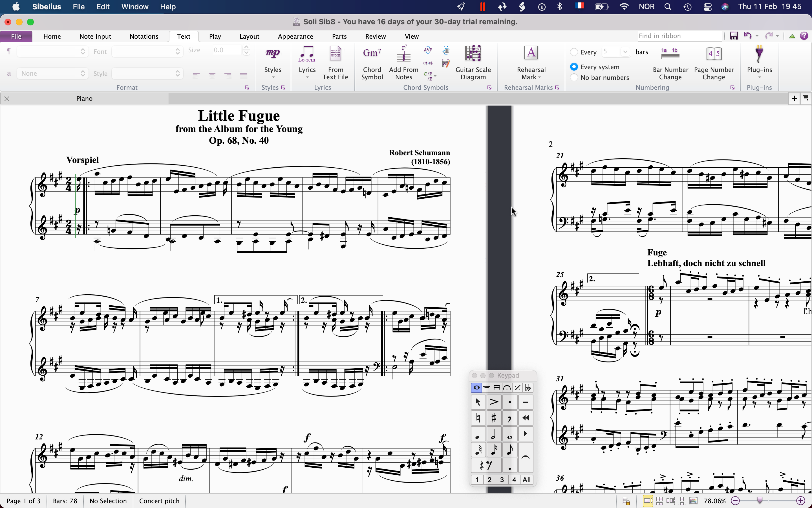Click the Lyrics tool icon
Image resolution: width=812 pixels, height=508 pixels.
click(307, 54)
